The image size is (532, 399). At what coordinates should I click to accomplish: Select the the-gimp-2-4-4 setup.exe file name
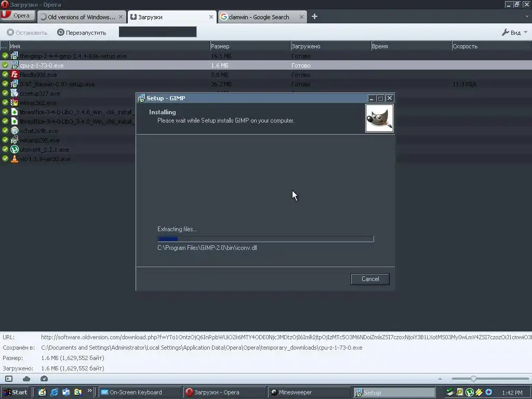73,56
